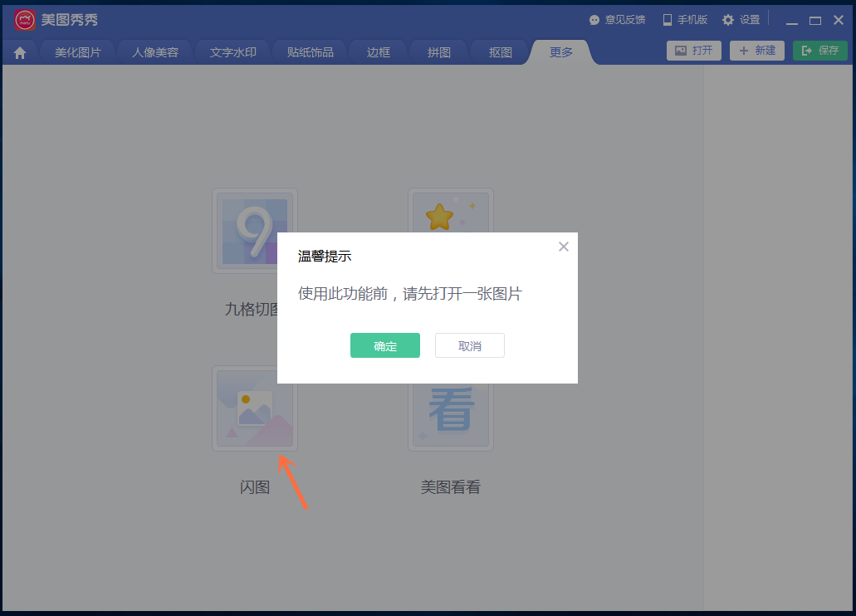Click the 意见反馈 feedback bubble icon
856x616 pixels.
click(x=594, y=19)
